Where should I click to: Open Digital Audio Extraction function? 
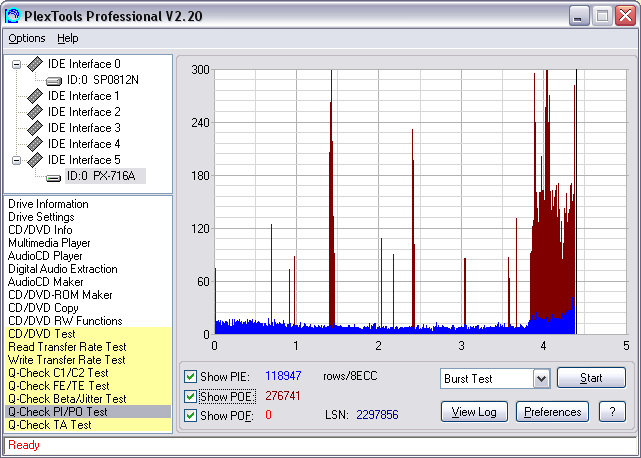coord(63,269)
